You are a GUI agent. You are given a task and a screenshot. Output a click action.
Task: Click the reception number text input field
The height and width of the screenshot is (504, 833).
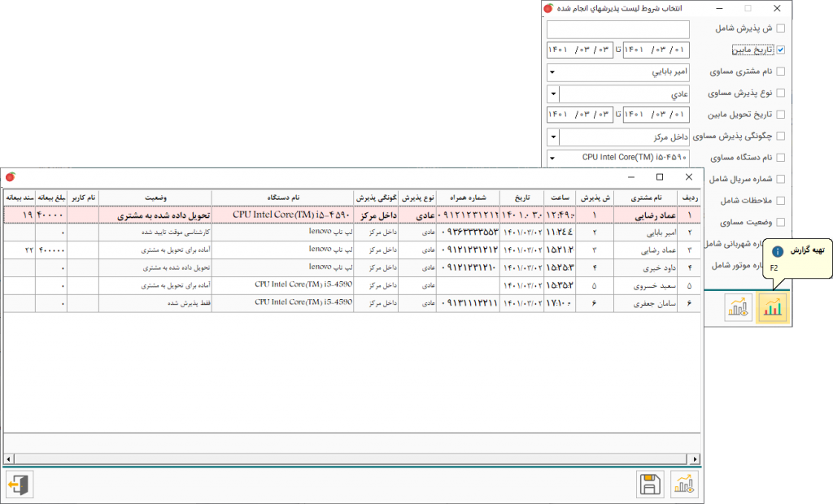(618, 29)
